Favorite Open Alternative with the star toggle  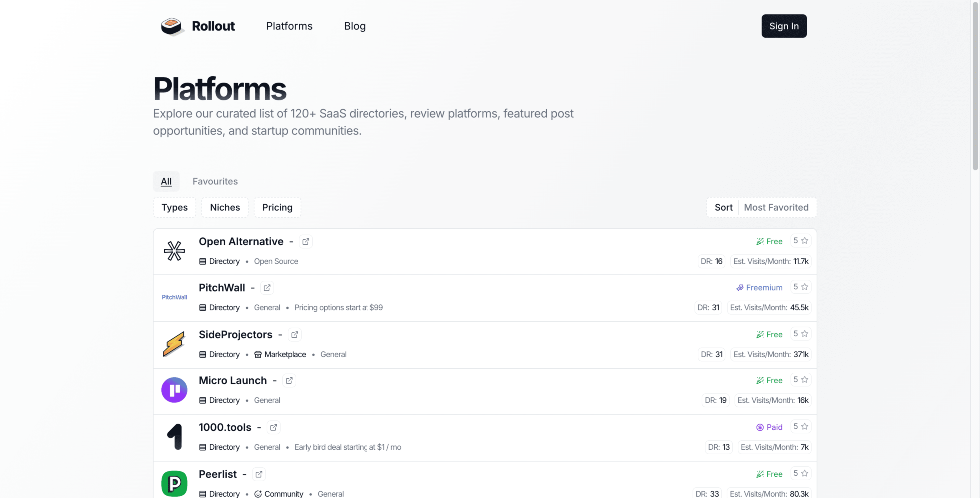click(x=801, y=241)
